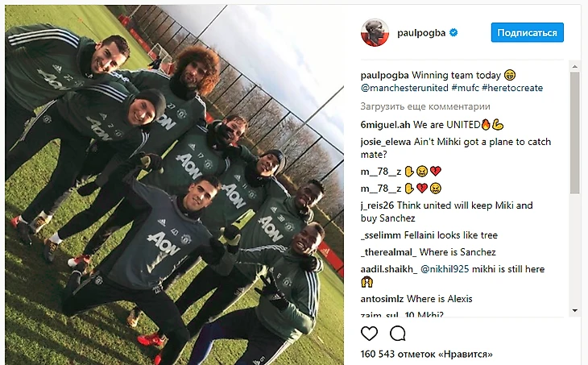
Task: Open commenter antosimlz profile
Action: click(382, 299)
